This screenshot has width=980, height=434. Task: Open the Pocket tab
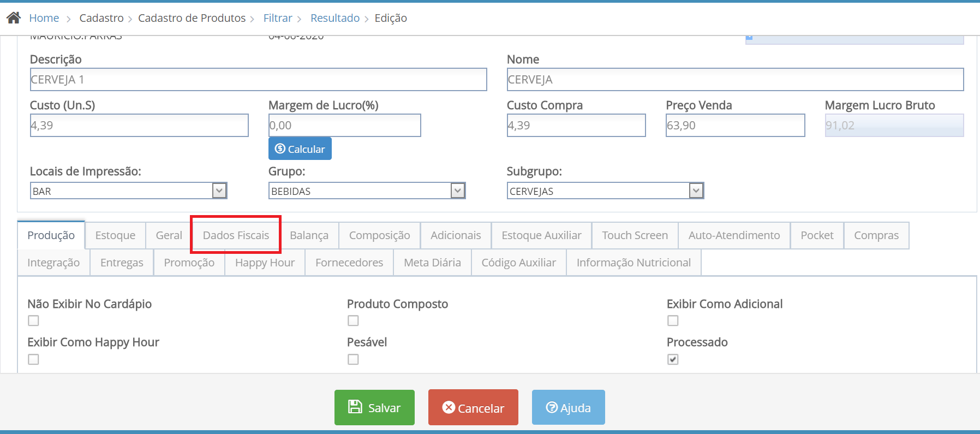pos(817,235)
